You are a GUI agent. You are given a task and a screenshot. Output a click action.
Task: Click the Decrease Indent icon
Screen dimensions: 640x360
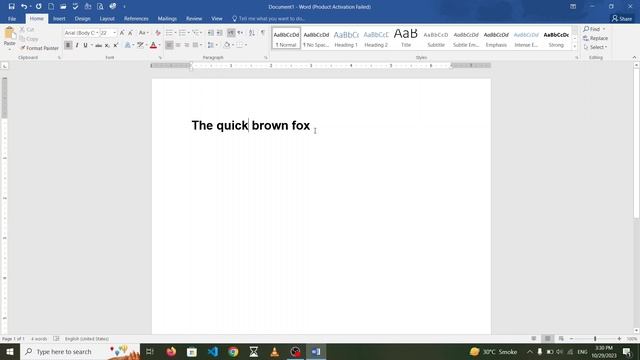[x=211, y=33]
